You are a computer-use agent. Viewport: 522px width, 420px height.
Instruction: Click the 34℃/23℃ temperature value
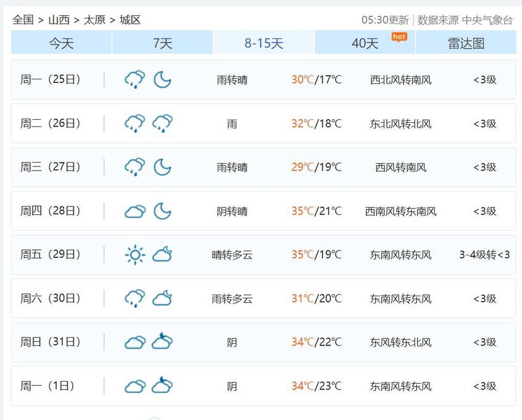(316, 386)
